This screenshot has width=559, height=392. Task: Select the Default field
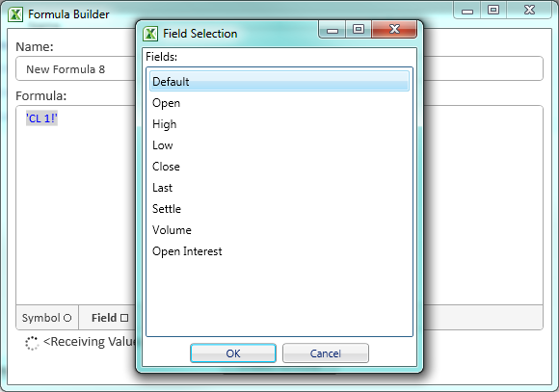pyautogui.click(x=279, y=81)
